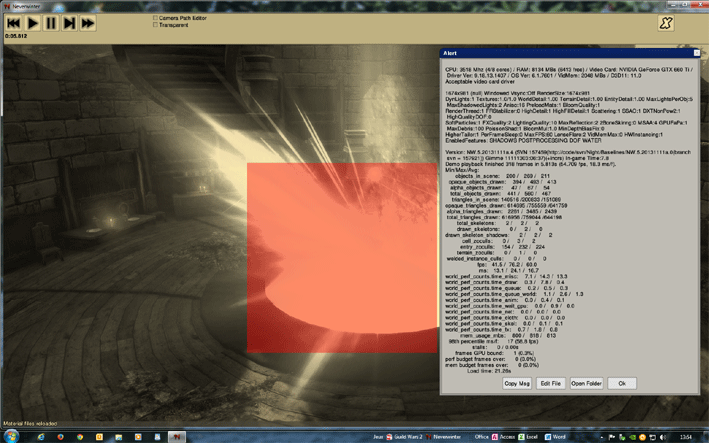Click the Copy Msg button
709x443 pixels.
[x=517, y=383]
